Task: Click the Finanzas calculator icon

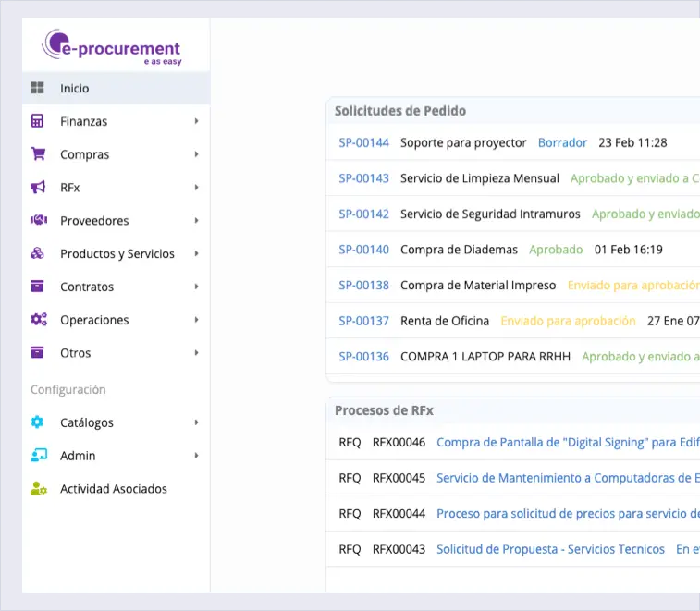Action: pos(38,121)
